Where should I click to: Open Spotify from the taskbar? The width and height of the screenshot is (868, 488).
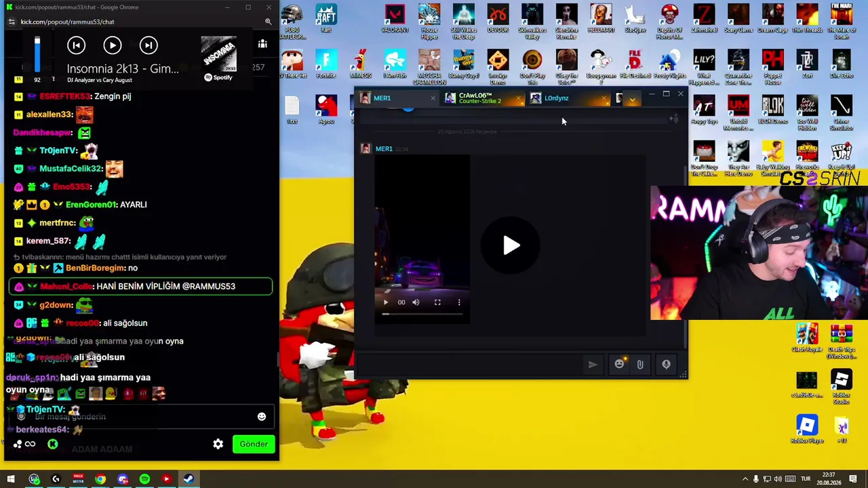pos(144,479)
